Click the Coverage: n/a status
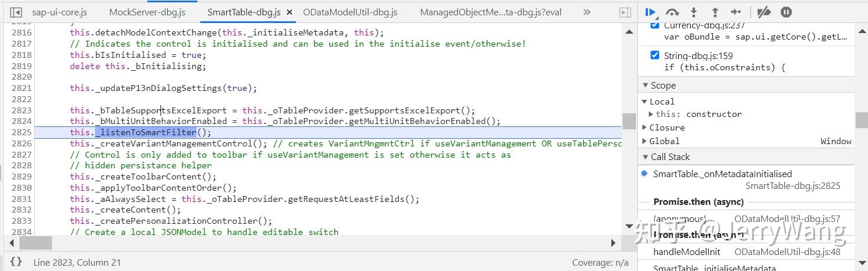Image resolution: width=868 pixels, height=271 pixels. coord(600,263)
